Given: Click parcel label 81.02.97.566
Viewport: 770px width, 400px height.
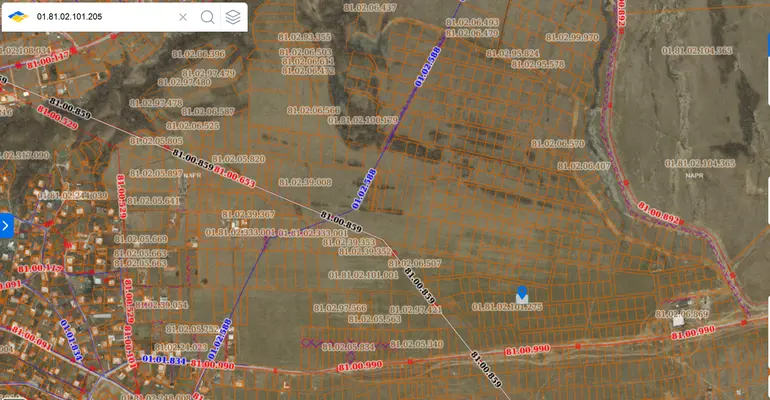Looking at the screenshot, I should pos(340,308).
